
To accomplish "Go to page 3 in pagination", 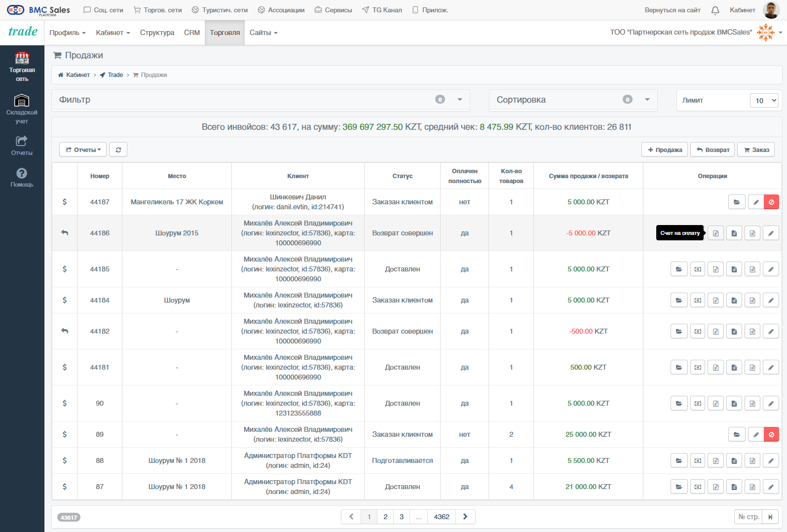I will click(x=402, y=517).
